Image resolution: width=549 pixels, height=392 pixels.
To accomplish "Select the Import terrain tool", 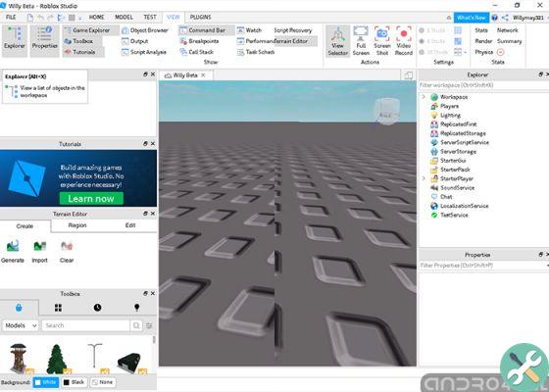I will click(39, 252).
